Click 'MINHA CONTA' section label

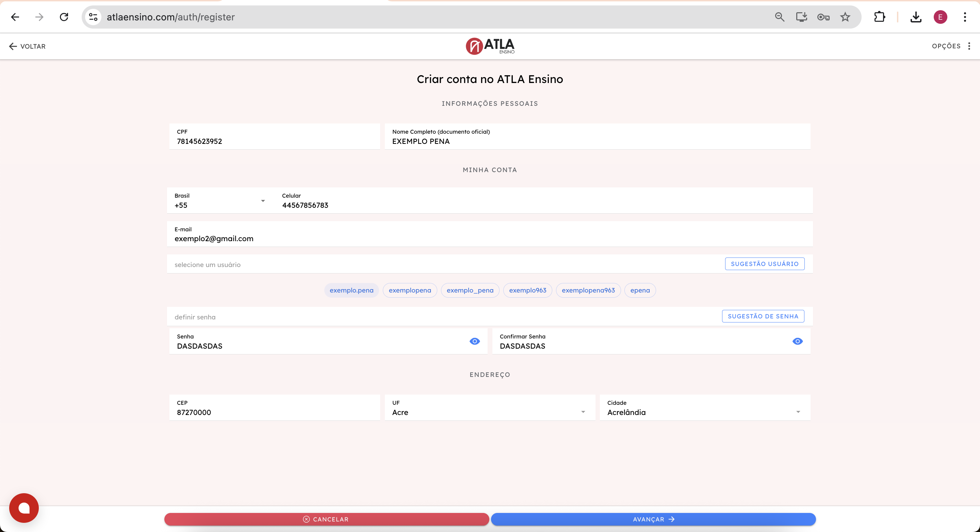point(490,170)
